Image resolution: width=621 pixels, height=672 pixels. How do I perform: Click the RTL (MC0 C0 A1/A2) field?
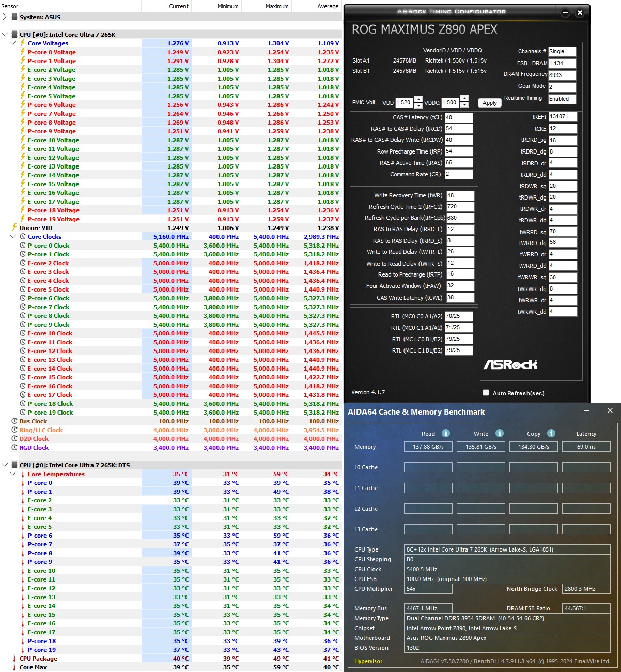pos(459,316)
